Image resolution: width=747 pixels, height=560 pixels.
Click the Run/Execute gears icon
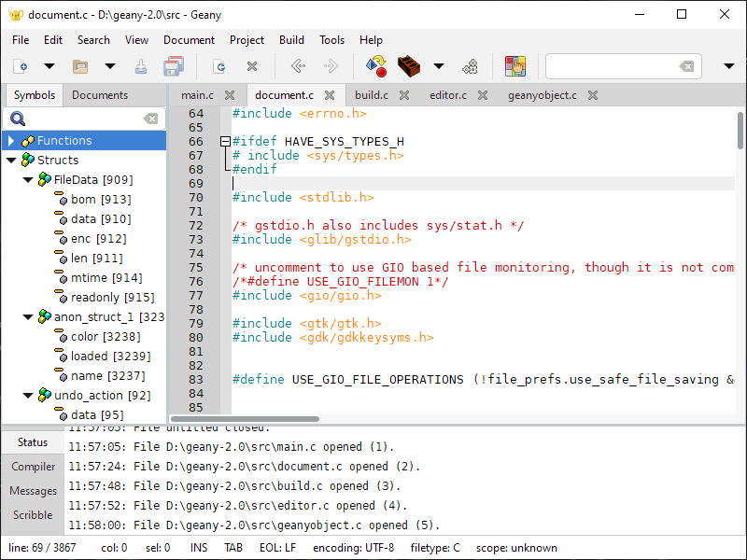point(472,66)
